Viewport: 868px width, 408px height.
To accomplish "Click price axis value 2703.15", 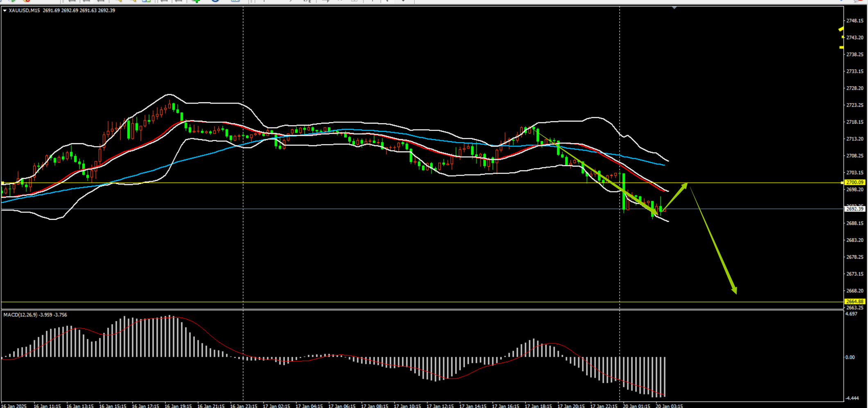I will click(855, 173).
